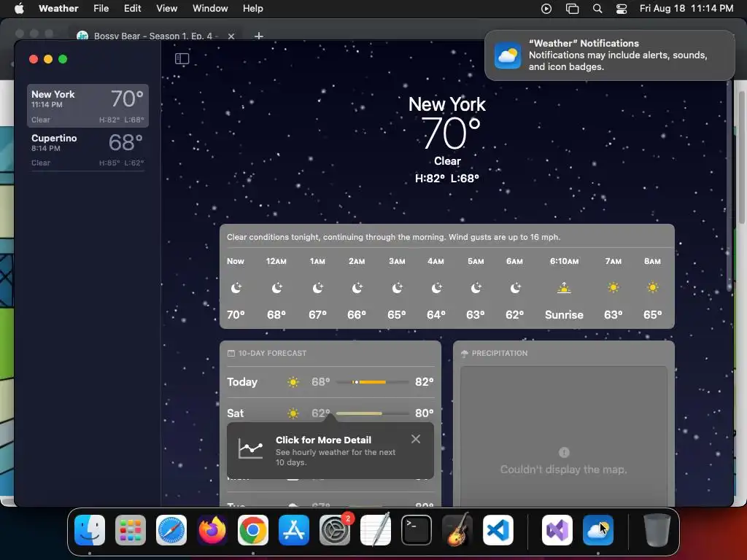Click the chart icon in detail tooltip
The height and width of the screenshot is (560, 747).
[x=251, y=448]
